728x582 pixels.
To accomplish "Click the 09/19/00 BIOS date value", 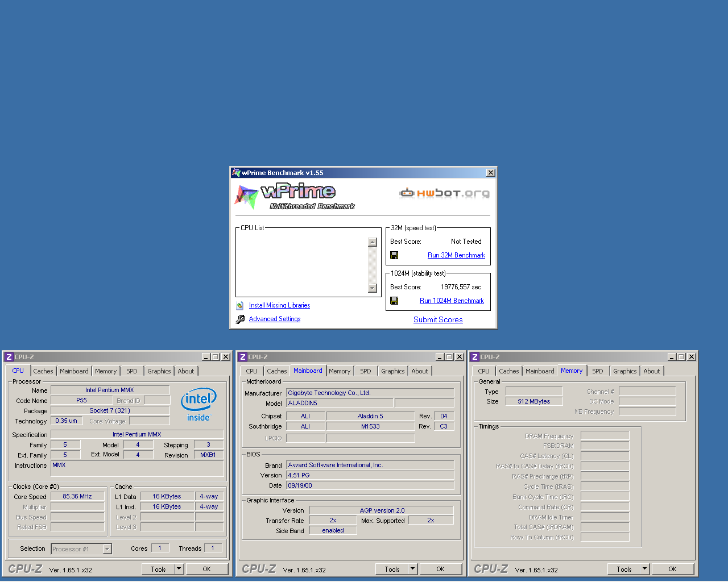I will click(x=370, y=485).
